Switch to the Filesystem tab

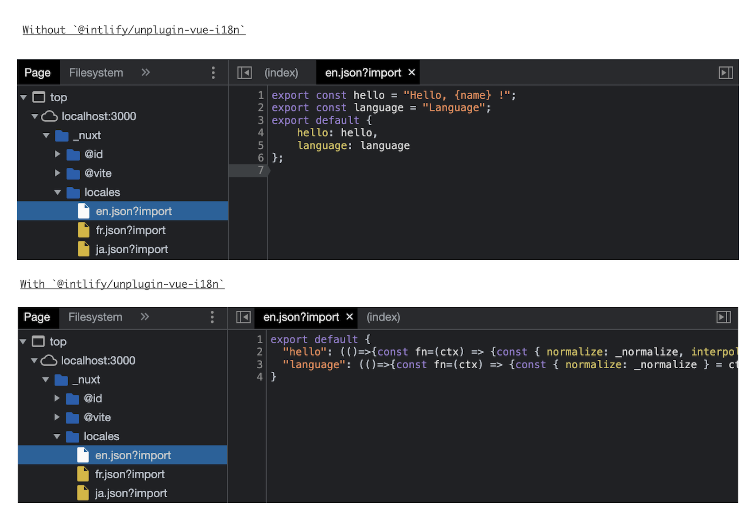[96, 72]
